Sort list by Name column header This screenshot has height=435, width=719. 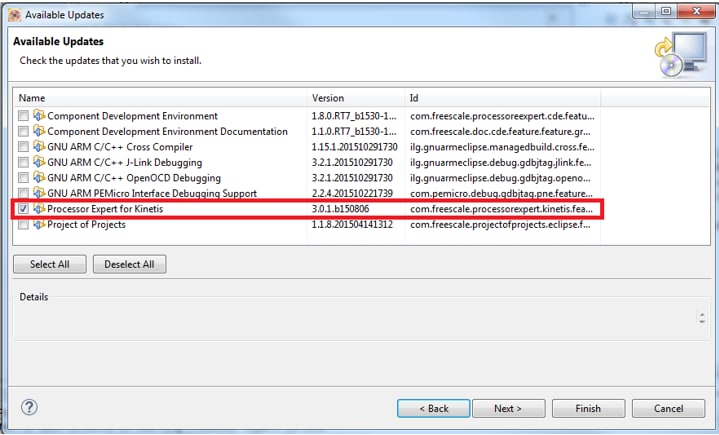click(160, 98)
